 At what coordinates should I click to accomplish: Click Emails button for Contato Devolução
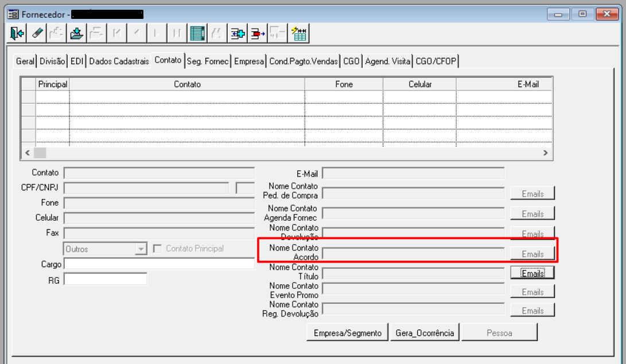click(x=532, y=233)
